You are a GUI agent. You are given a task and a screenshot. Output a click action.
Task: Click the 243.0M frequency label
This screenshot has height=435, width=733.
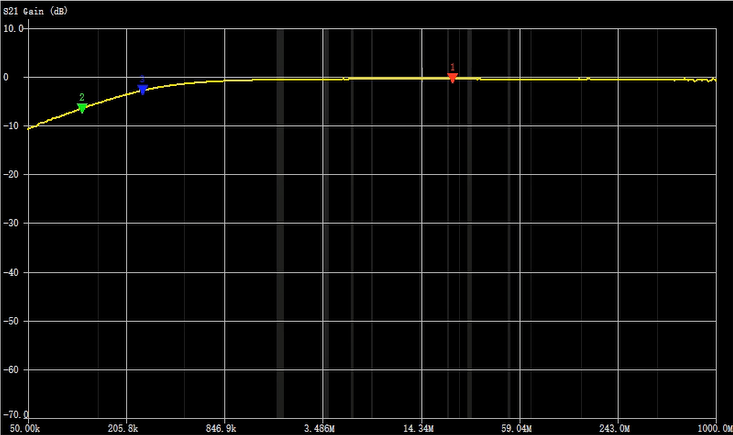(615, 428)
